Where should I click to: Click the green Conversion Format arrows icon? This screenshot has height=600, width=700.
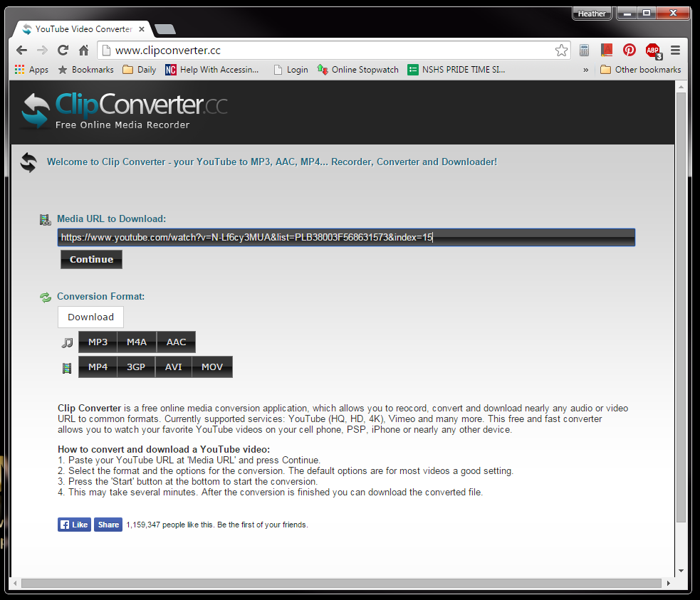click(46, 297)
